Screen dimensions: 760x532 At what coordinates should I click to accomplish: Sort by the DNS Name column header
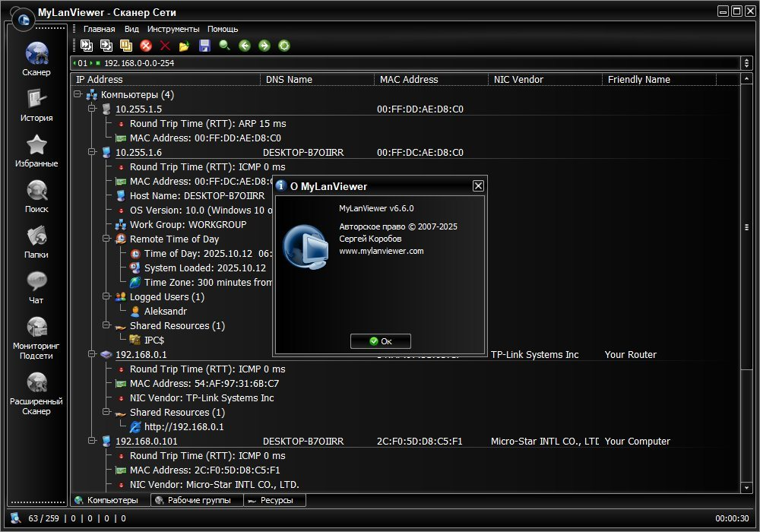coord(317,80)
